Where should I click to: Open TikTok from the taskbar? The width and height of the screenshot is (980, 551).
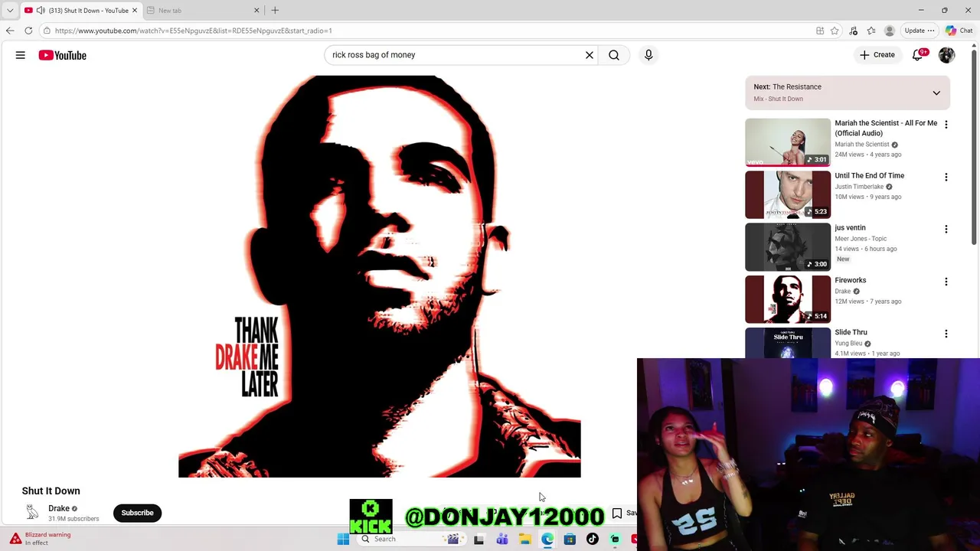click(592, 540)
